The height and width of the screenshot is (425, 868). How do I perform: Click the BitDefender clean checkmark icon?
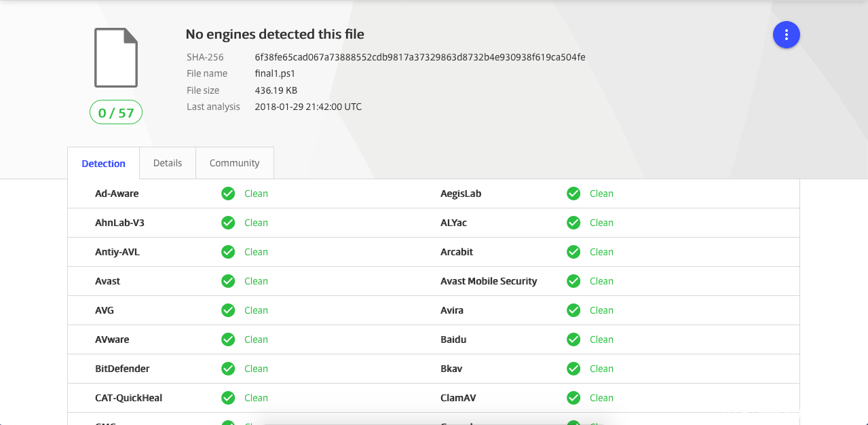[228, 369]
